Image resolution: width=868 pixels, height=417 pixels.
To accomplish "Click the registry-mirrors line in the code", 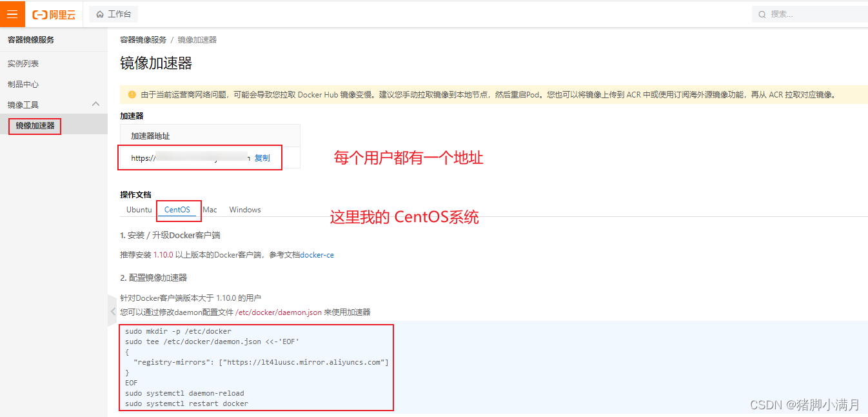I will point(261,363).
